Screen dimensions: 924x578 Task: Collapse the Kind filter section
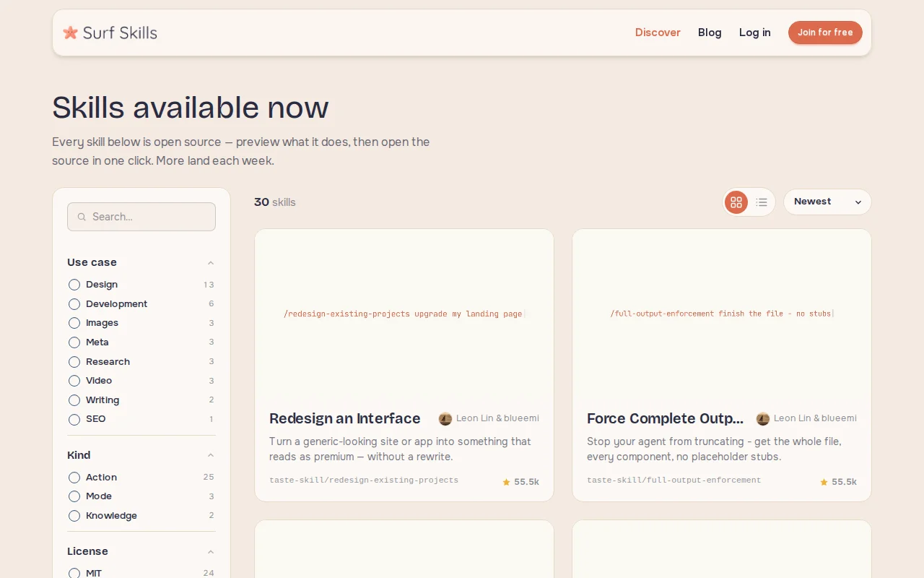pos(211,455)
